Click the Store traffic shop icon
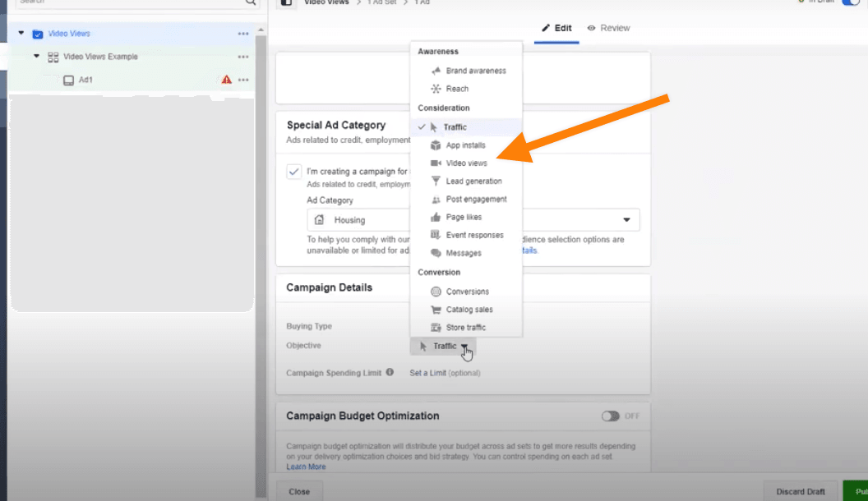This screenshot has width=868, height=501. (436, 328)
